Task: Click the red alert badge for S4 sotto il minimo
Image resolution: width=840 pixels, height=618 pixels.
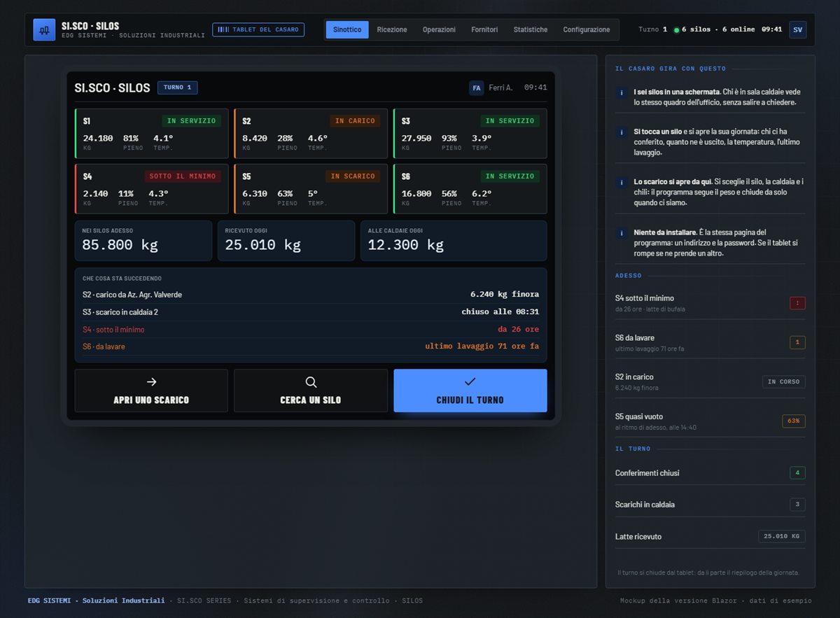Action: tap(797, 303)
